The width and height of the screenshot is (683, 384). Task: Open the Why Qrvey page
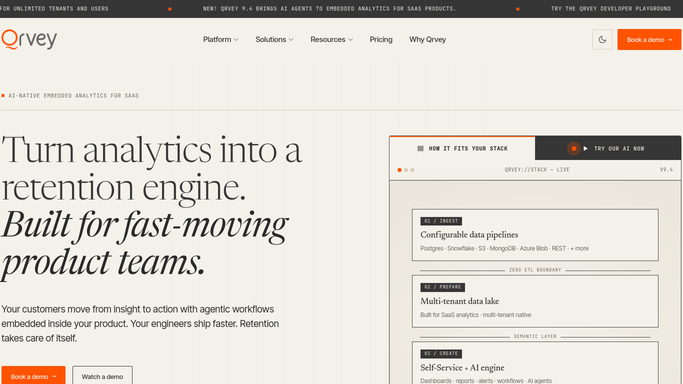(x=427, y=40)
